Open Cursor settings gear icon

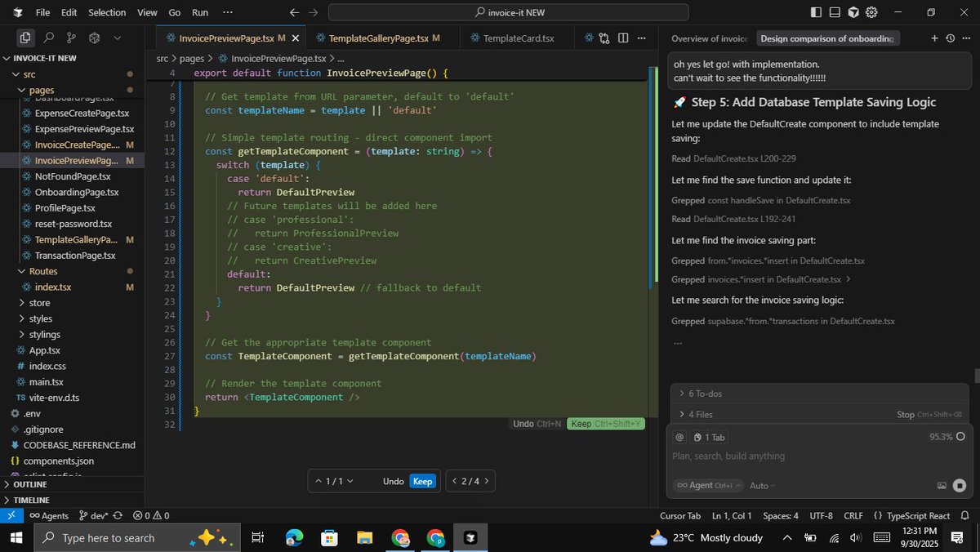tap(871, 12)
